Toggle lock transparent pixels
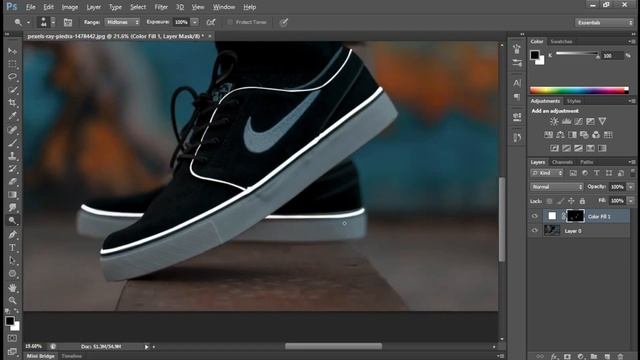Screen dimensions: 640x360 click(549, 201)
